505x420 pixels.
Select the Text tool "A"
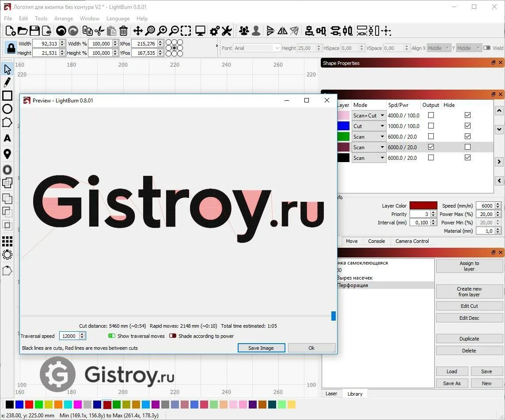[7, 138]
